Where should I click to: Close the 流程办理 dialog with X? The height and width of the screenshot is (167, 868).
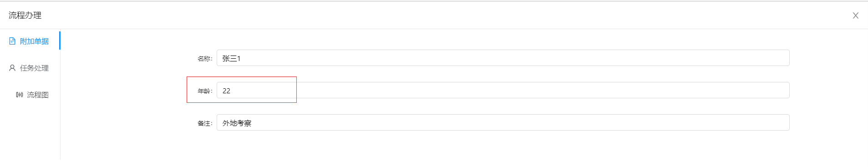point(855,15)
